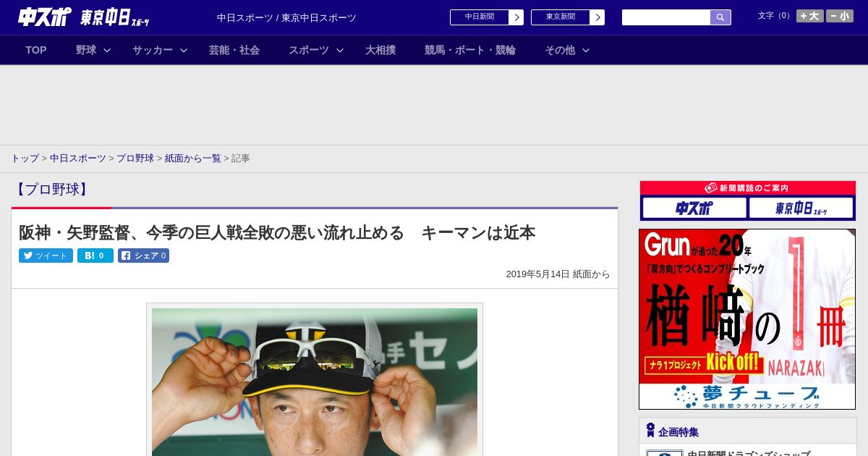Click the article photo of 矢野監督
The height and width of the screenshot is (456, 868).
pyautogui.click(x=315, y=381)
